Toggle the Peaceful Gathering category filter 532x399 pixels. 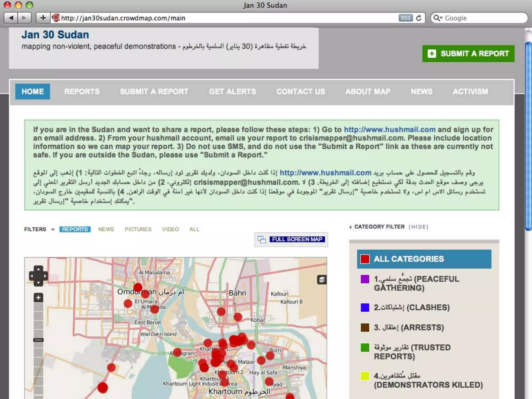click(416, 283)
